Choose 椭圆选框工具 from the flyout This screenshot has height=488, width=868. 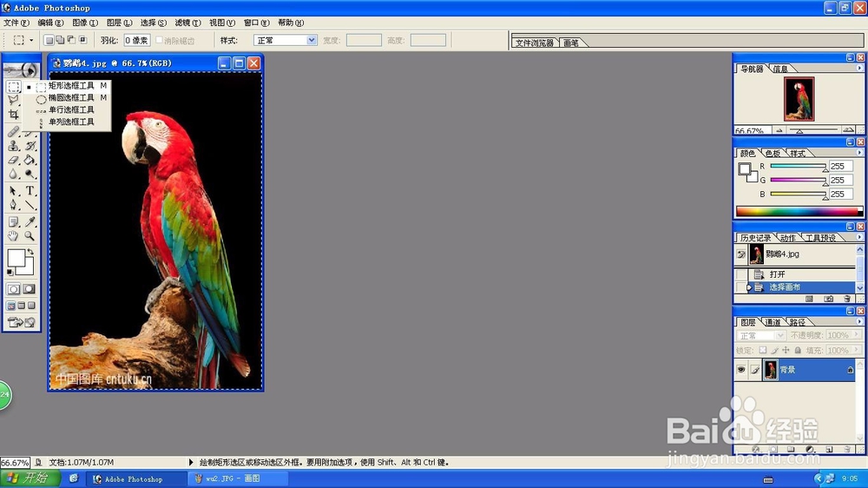tap(71, 97)
